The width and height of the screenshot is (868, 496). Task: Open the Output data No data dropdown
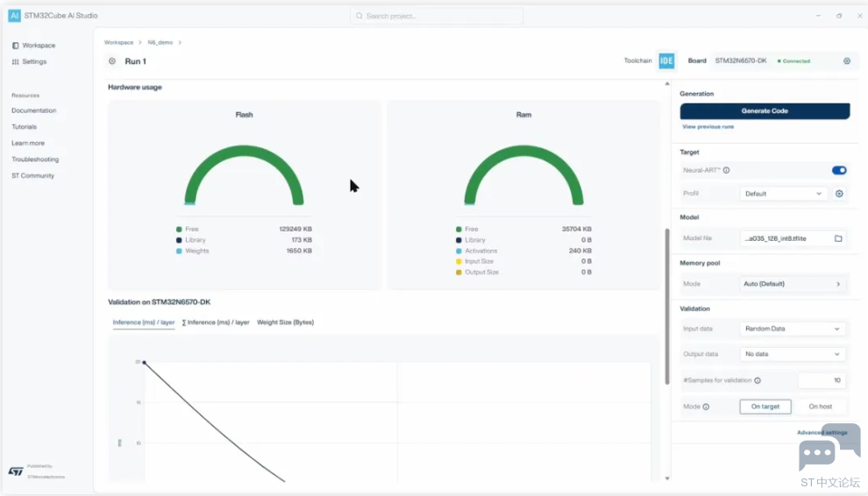tap(793, 354)
